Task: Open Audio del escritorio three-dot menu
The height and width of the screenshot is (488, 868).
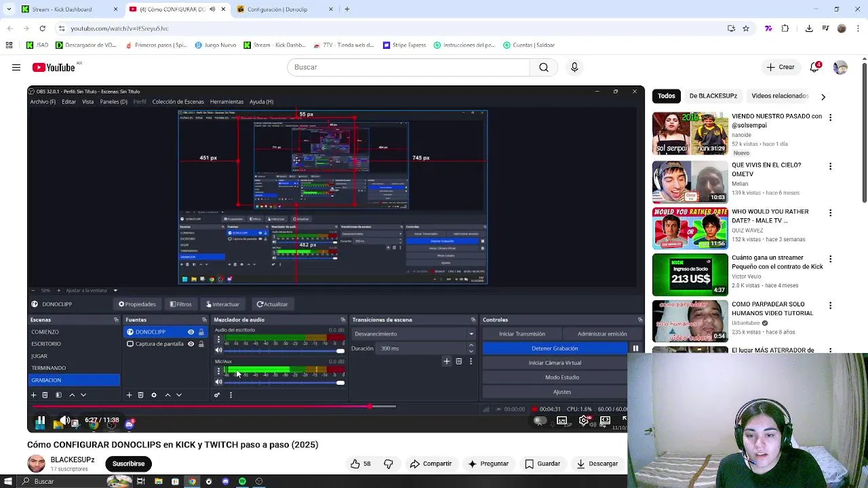Action: 218,340
